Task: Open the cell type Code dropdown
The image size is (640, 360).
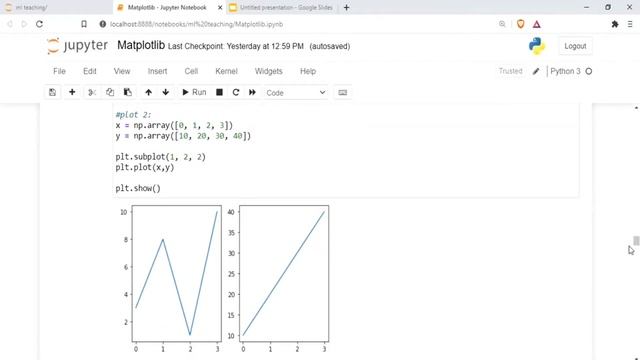Action: click(296, 93)
